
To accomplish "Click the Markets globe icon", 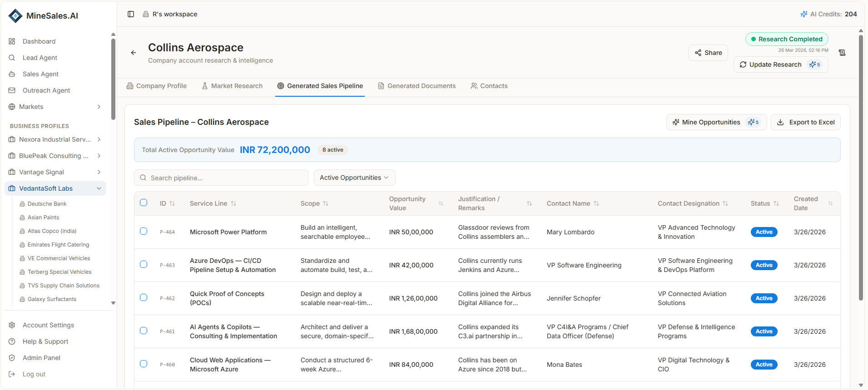I will click(x=12, y=107).
